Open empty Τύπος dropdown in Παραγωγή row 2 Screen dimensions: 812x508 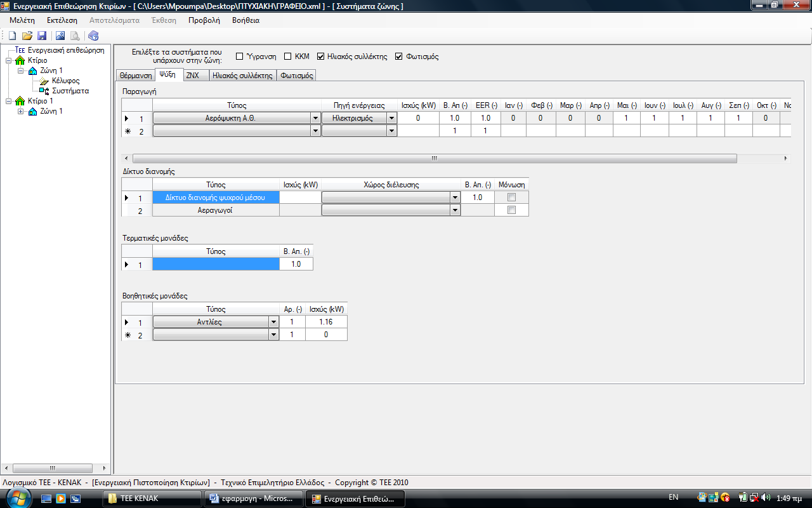click(315, 131)
